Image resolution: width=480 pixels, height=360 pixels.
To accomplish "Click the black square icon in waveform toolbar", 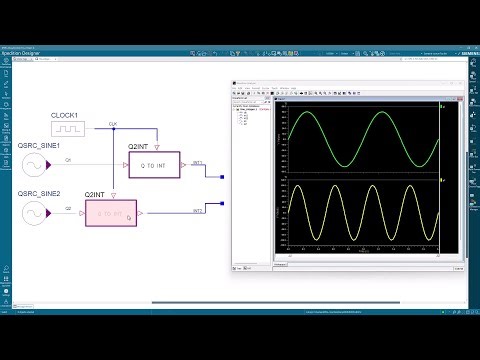I will click(x=272, y=93).
